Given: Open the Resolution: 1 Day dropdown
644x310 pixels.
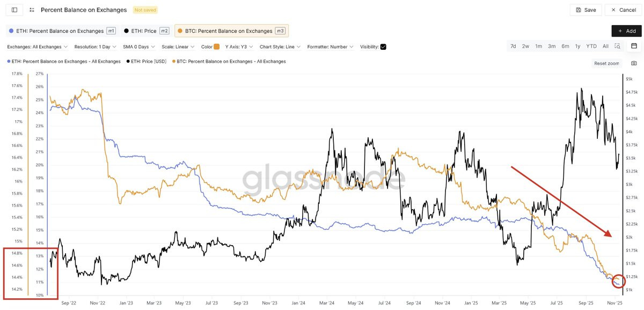Looking at the screenshot, I should 97,47.
